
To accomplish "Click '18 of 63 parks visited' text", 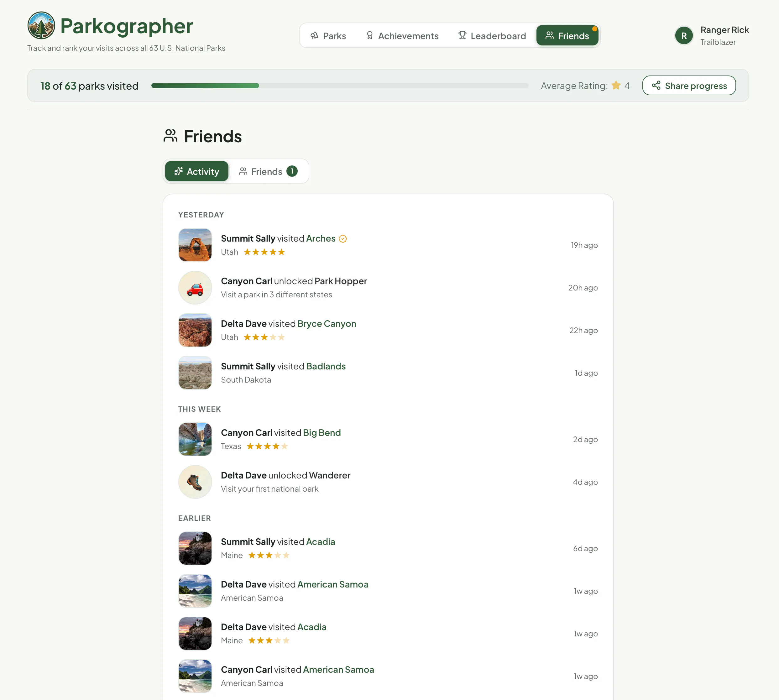I will pyautogui.click(x=89, y=86).
